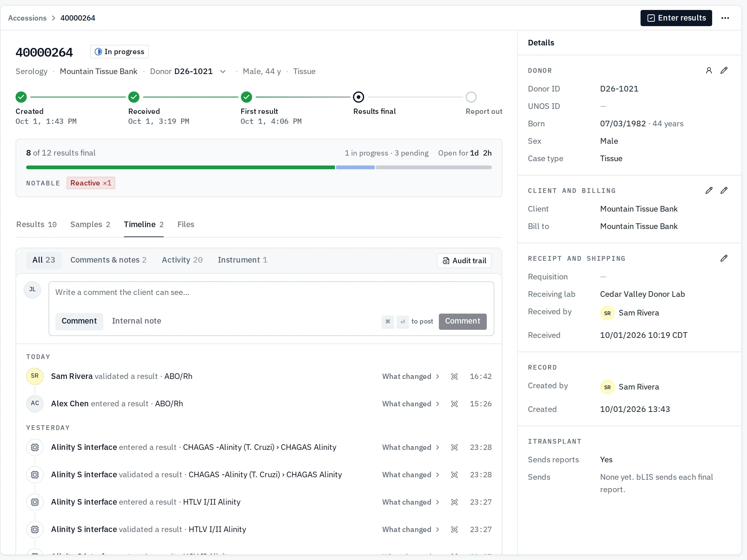Screen dimensions: 747x560
Task: Expand What changed for Alinity entered CHAGAS
Action: (x=411, y=447)
